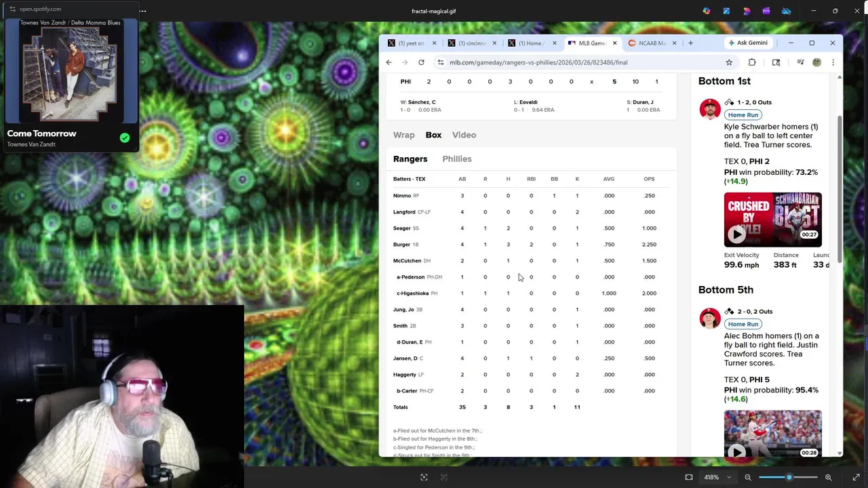Select the Box score section
The height and width of the screenshot is (488, 868).
(433, 135)
